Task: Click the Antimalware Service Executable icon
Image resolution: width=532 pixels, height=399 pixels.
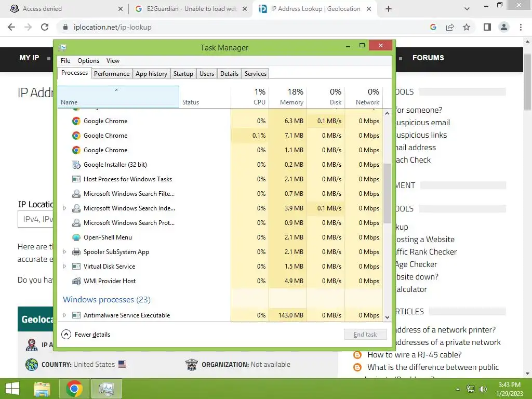Action: point(76,315)
